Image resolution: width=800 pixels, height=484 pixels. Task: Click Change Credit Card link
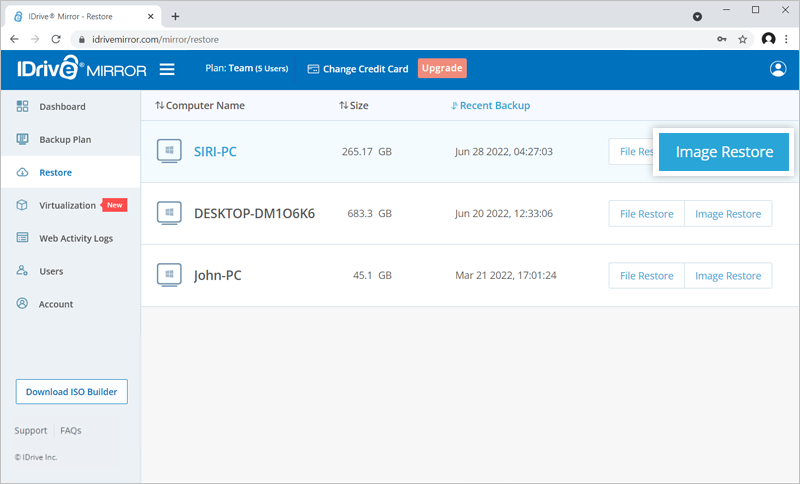tap(365, 69)
